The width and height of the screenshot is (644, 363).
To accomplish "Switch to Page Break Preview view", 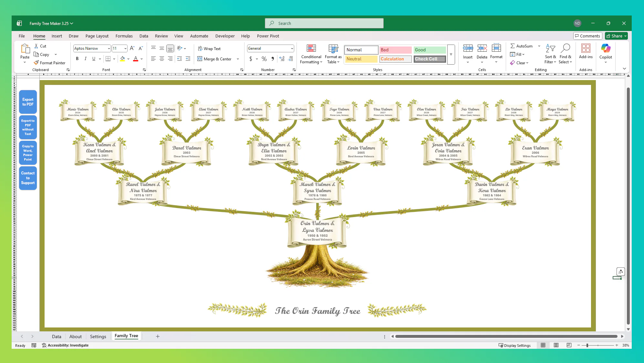I will [569, 345].
